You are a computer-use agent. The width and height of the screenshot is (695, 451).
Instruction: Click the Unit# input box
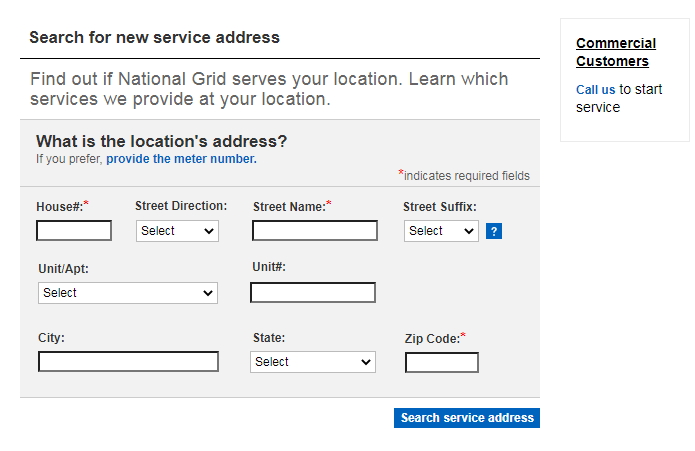(313, 293)
